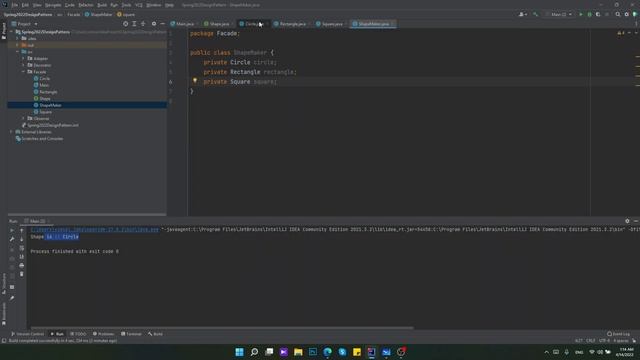Image resolution: width=640 pixels, height=360 pixels.
Task: Open the Event Log
Action: point(618,334)
